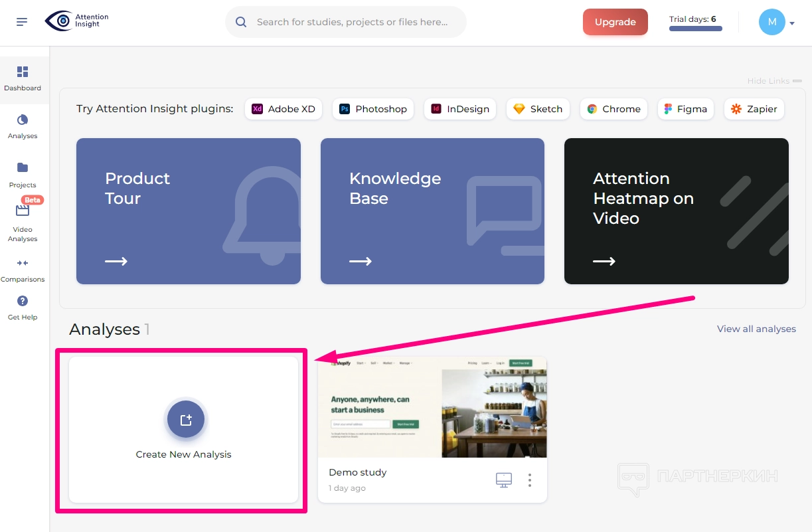
Task: Select the Figma plugin button
Action: [685, 109]
